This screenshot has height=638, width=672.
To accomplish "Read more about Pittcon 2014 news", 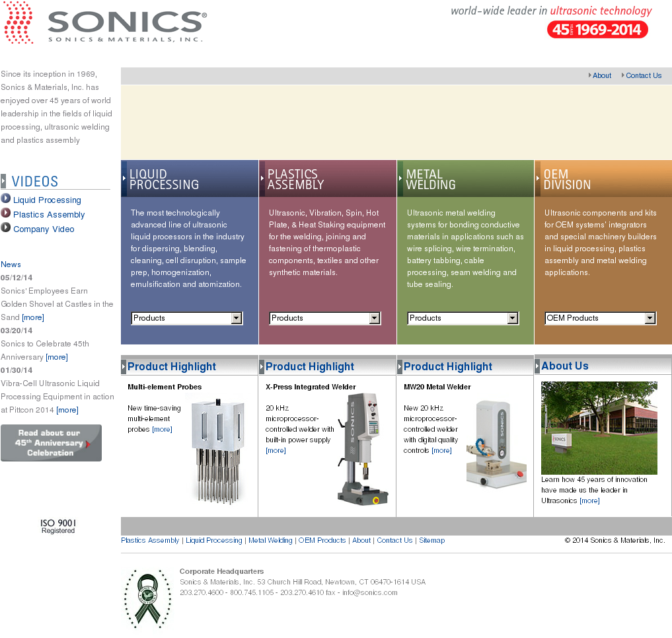I will pos(67,410).
